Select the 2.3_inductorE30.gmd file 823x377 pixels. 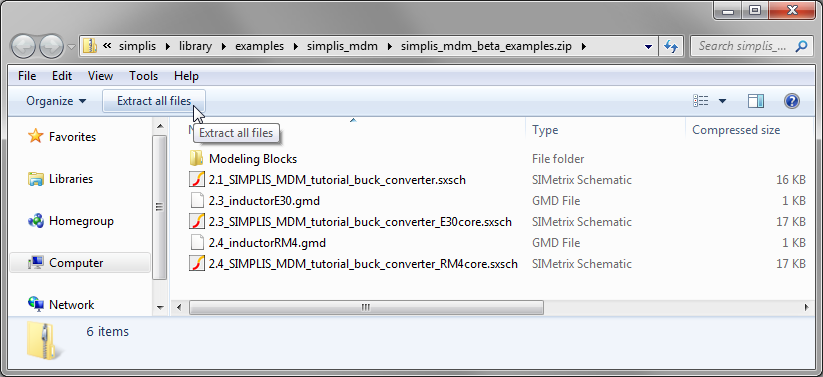(x=264, y=201)
